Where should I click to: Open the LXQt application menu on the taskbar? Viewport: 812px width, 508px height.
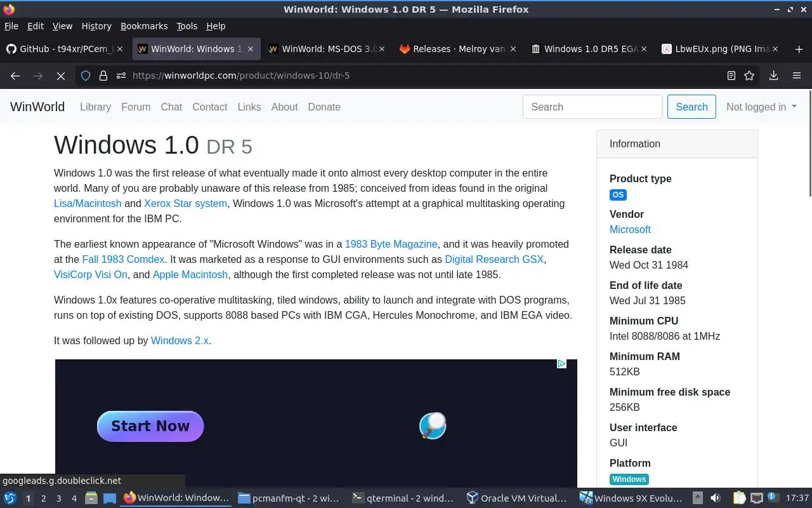click(x=10, y=498)
